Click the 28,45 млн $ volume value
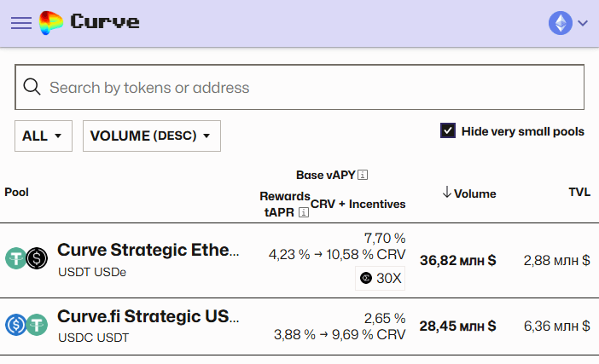The height and width of the screenshot is (364, 599). click(x=457, y=326)
